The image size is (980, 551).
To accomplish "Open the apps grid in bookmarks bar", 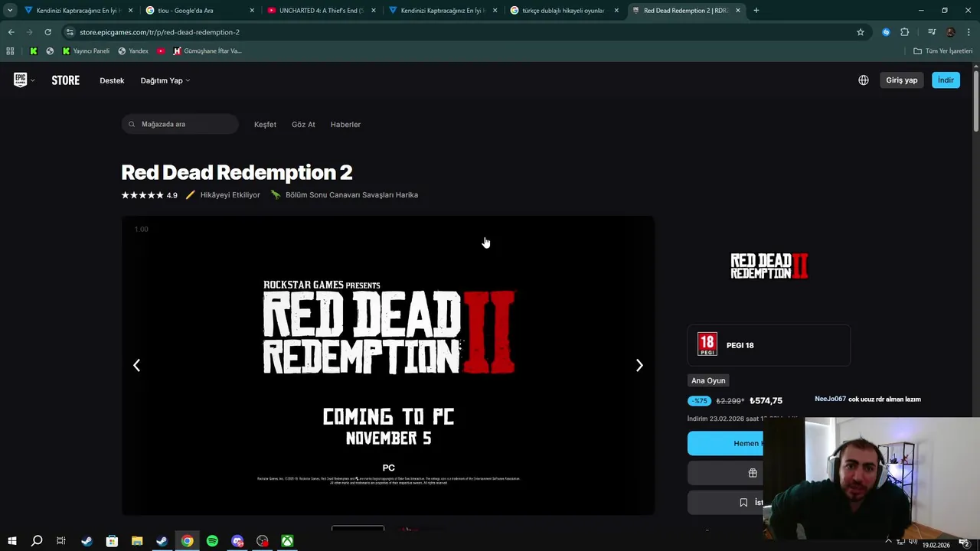I will pos(10,51).
